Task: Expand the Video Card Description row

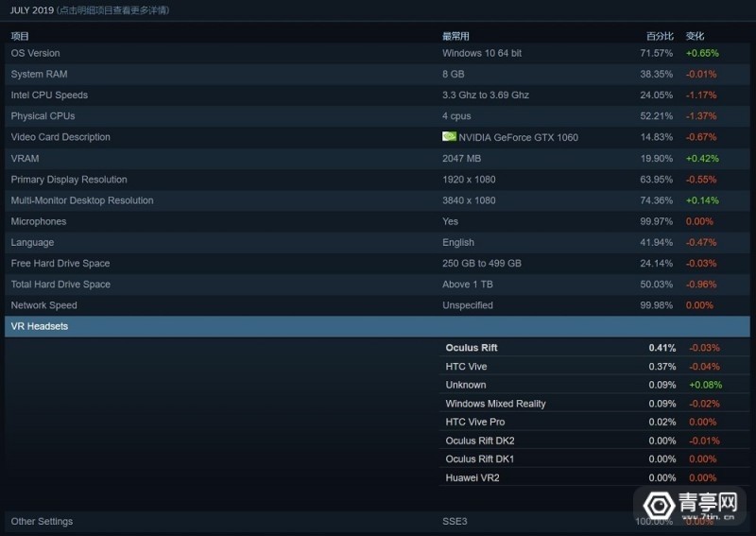Action: point(377,137)
